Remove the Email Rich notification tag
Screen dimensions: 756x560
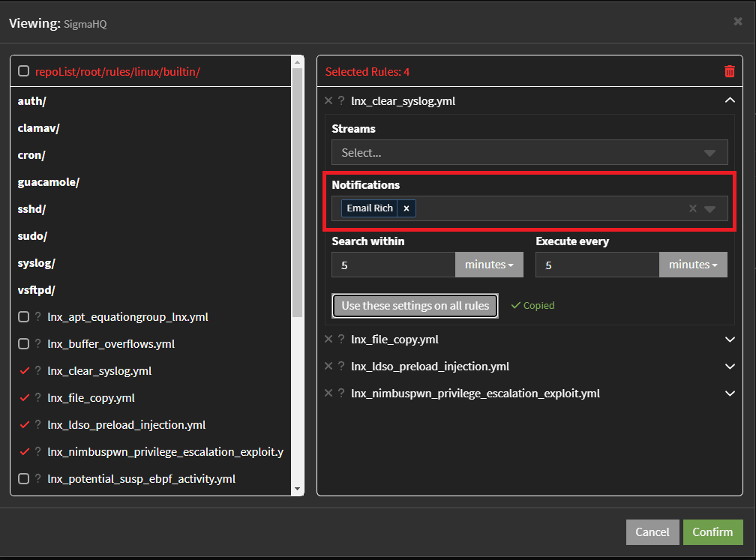(x=406, y=208)
